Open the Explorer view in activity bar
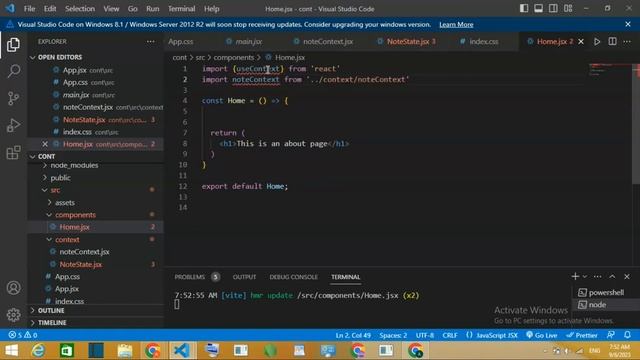This screenshot has width=640, height=360. point(13,44)
